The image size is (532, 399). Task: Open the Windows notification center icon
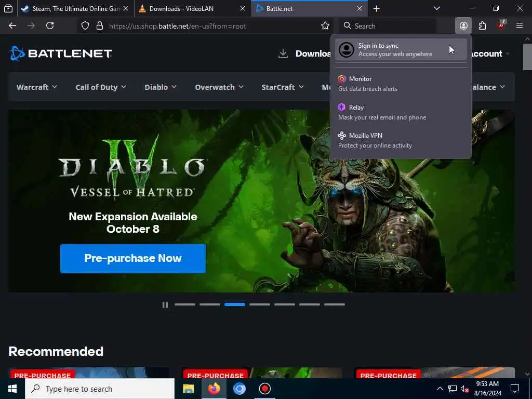tap(515, 389)
